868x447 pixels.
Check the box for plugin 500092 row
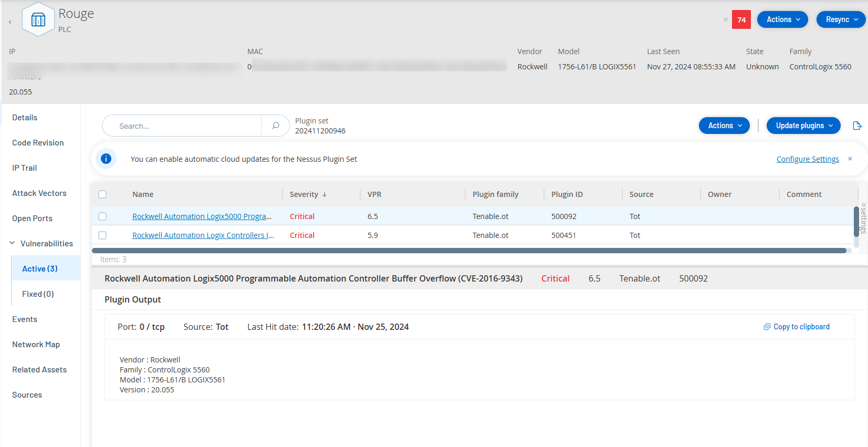[x=102, y=216]
